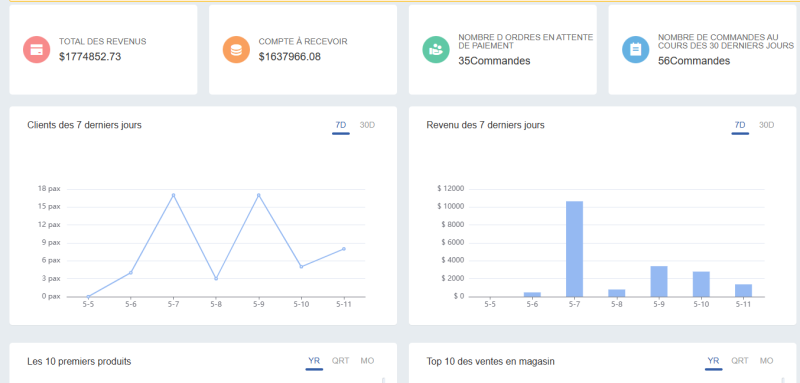This screenshot has width=800, height=383.
Task: Switch revenue chart to 30D view
Action: (766, 125)
